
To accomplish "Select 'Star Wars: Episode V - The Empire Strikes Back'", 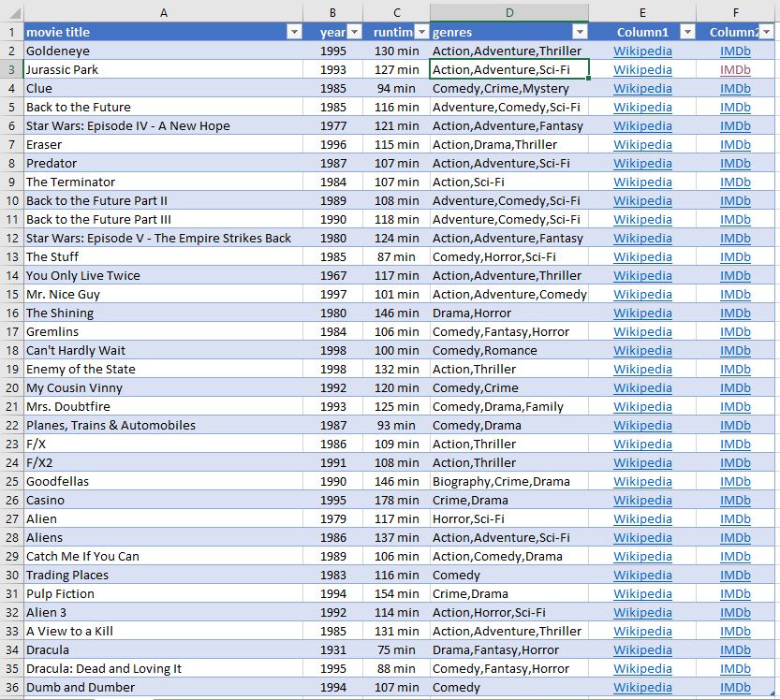I will [163, 238].
